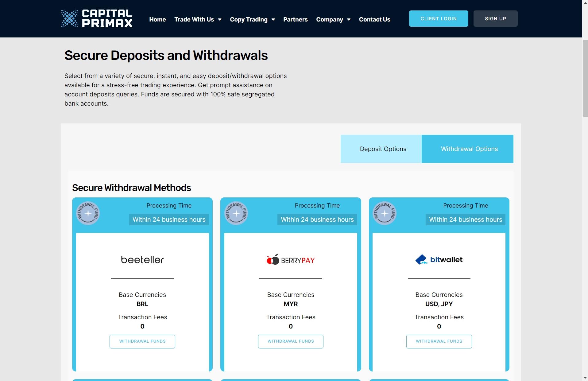Click 'Within 24 business hours' on bitwallet card

pyautogui.click(x=466, y=220)
